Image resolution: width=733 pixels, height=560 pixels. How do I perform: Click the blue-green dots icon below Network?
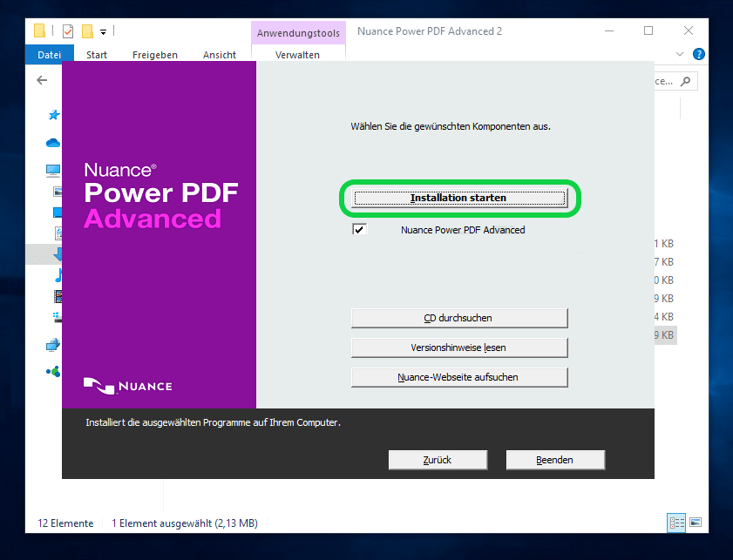click(53, 371)
